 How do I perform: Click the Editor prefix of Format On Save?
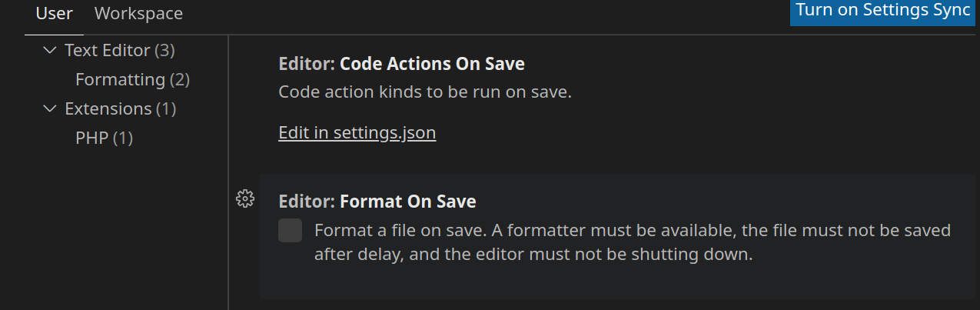point(307,202)
